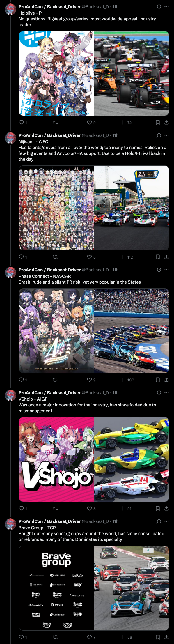The height and width of the screenshot is (644, 174).
Task: Open the Brave group logos image
Action: tap(56, 588)
